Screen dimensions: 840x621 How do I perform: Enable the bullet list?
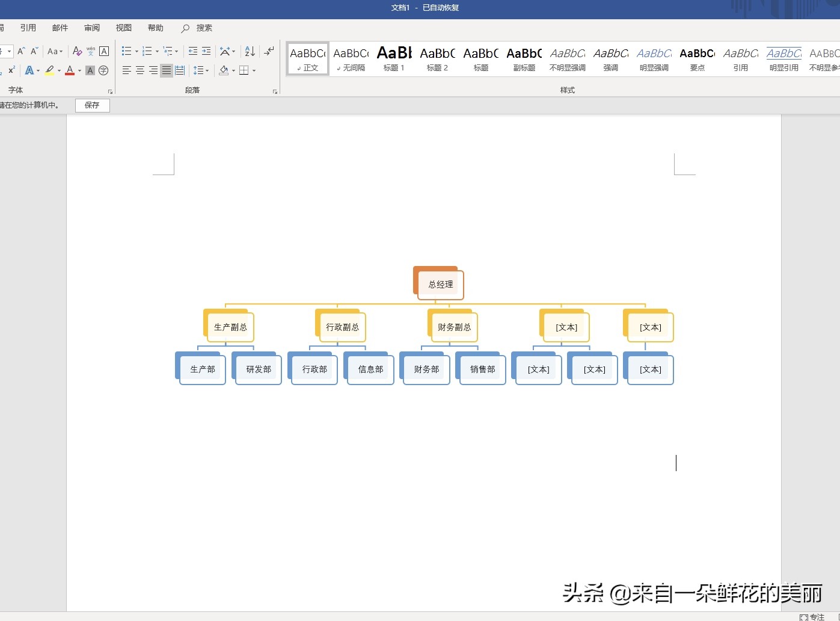pos(126,51)
